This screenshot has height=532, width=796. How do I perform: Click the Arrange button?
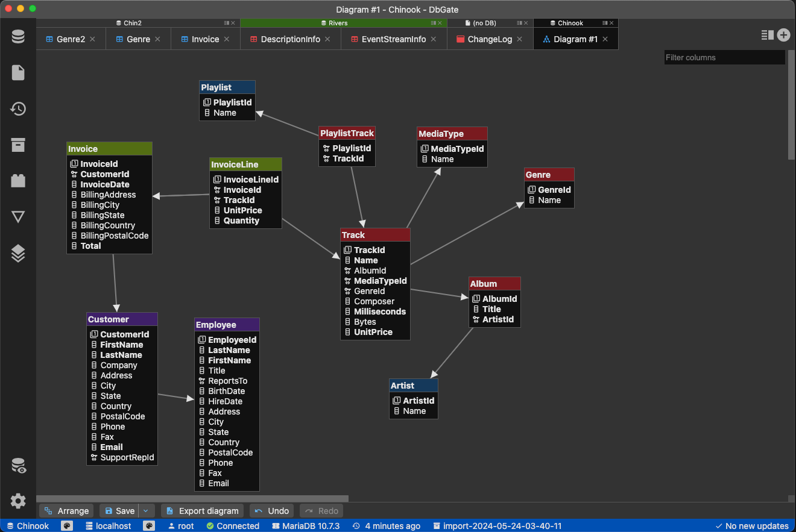coord(67,511)
